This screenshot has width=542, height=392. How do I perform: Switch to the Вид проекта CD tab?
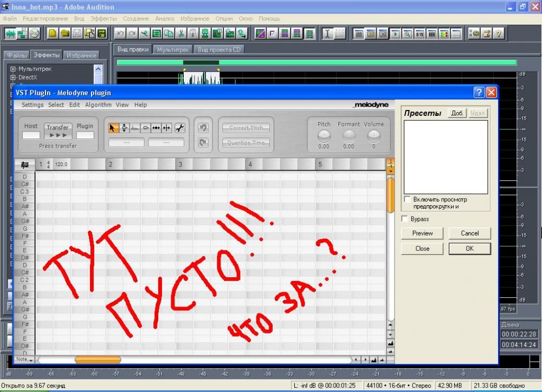219,50
